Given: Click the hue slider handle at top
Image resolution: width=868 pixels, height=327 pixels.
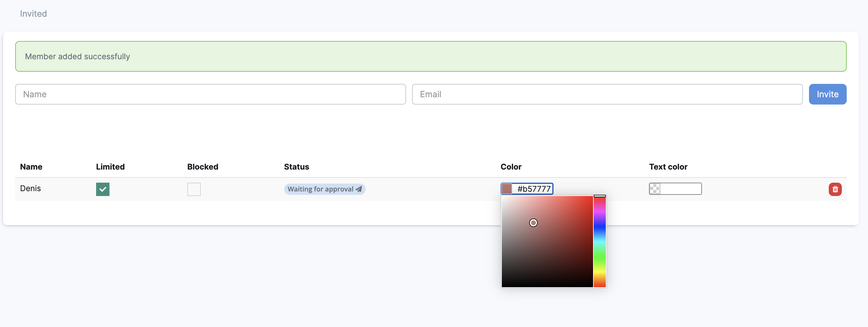Looking at the screenshot, I should pos(599,196).
